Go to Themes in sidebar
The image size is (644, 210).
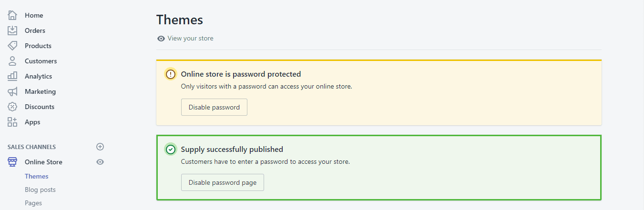click(x=37, y=176)
